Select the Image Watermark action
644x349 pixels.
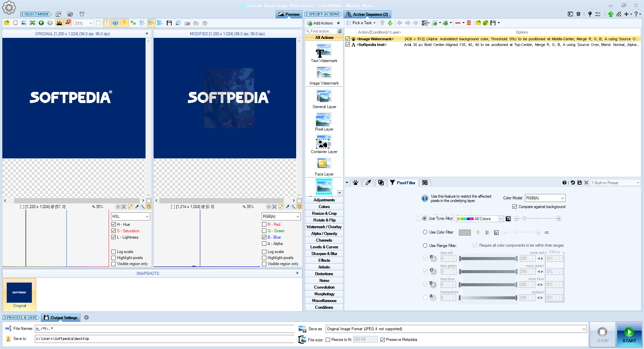click(324, 76)
